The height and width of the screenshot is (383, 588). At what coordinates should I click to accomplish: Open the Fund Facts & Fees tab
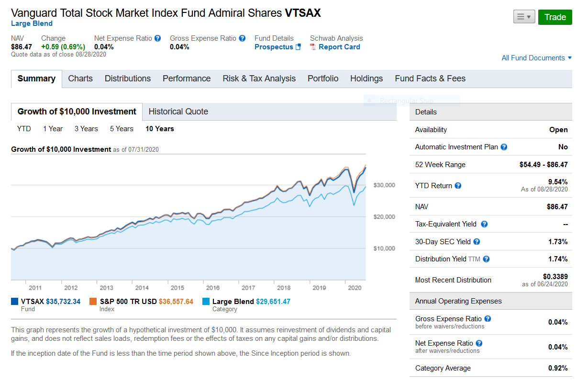pyautogui.click(x=430, y=79)
